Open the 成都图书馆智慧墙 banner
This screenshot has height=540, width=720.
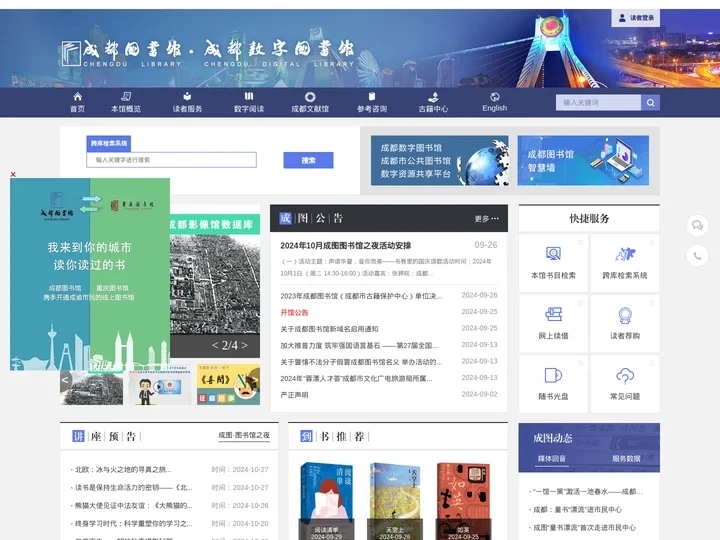(x=583, y=160)
